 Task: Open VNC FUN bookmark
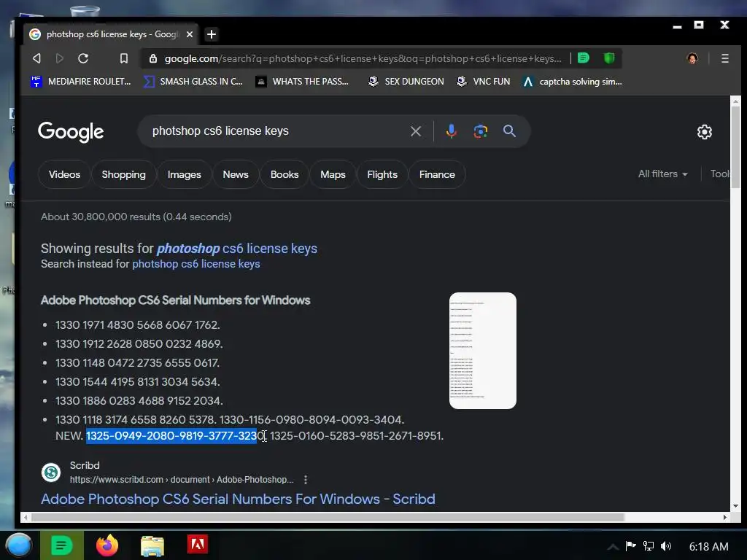(483, 82)
